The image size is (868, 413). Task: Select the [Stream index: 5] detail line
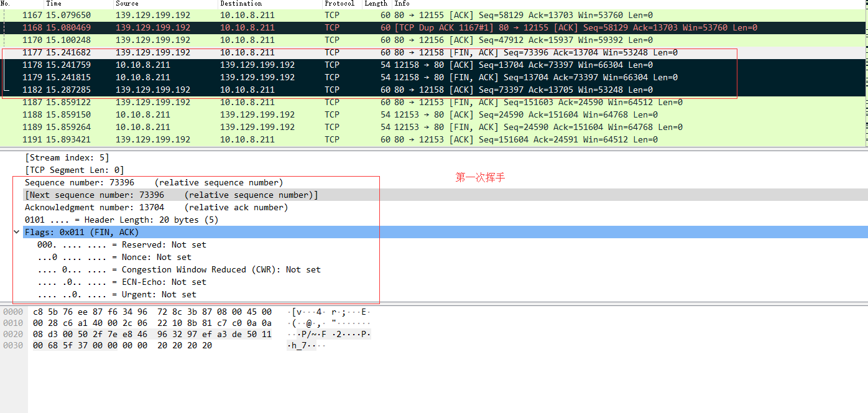click(67, 157)
